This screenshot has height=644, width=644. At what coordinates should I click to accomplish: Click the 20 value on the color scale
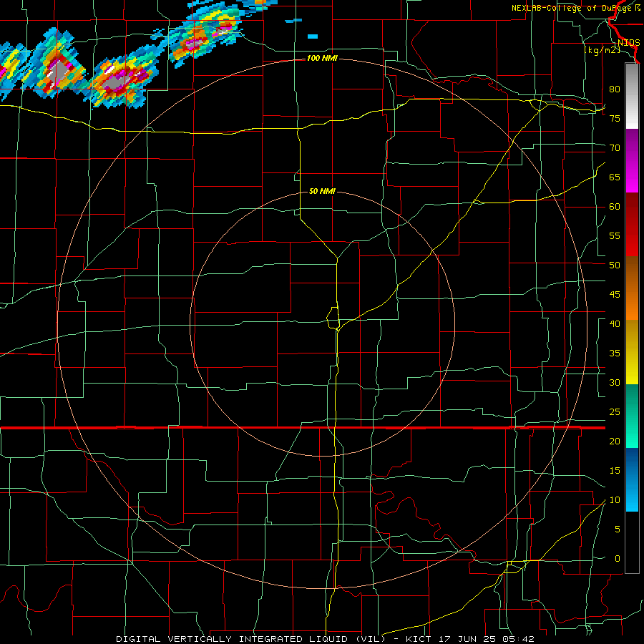(x=615, y=441)
